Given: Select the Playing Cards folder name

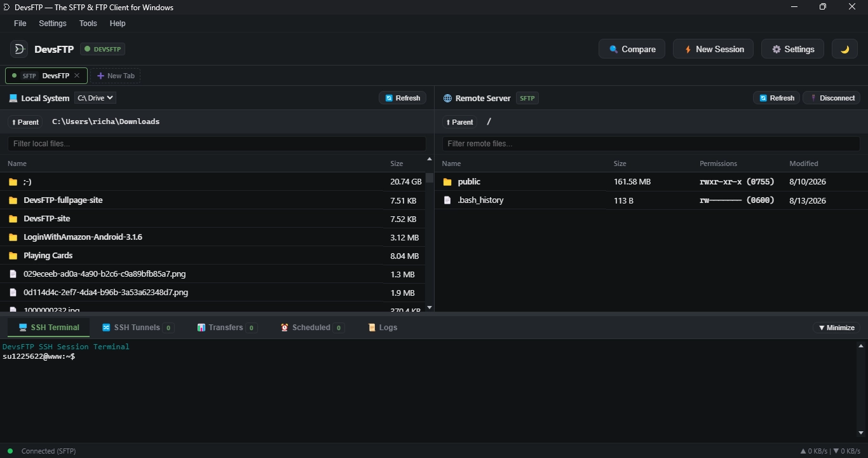Looking at the screenshot, I should point(48,255).
